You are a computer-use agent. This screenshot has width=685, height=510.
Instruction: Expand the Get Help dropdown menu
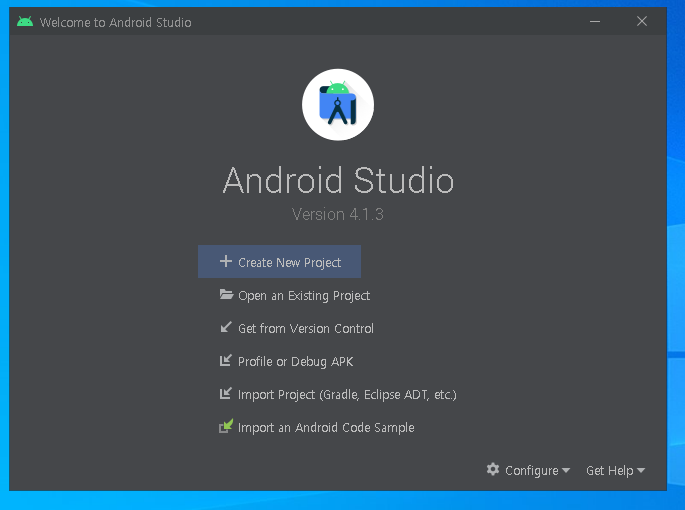click(x=616, y=470)
